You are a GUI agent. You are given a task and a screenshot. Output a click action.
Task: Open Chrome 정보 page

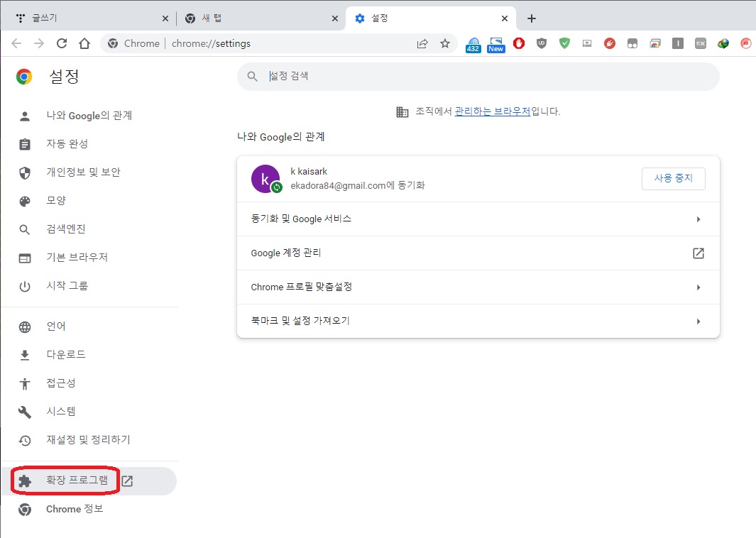(89, 509)
